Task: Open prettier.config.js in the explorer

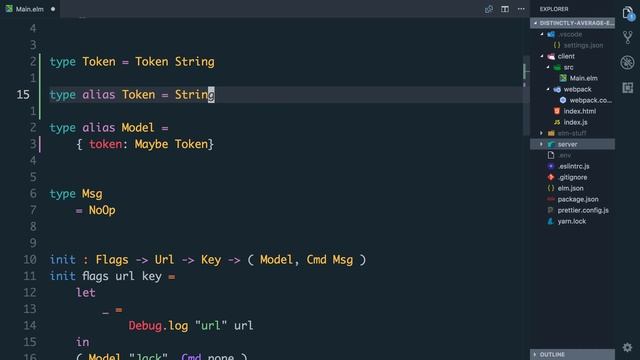Action: point(583,211)
